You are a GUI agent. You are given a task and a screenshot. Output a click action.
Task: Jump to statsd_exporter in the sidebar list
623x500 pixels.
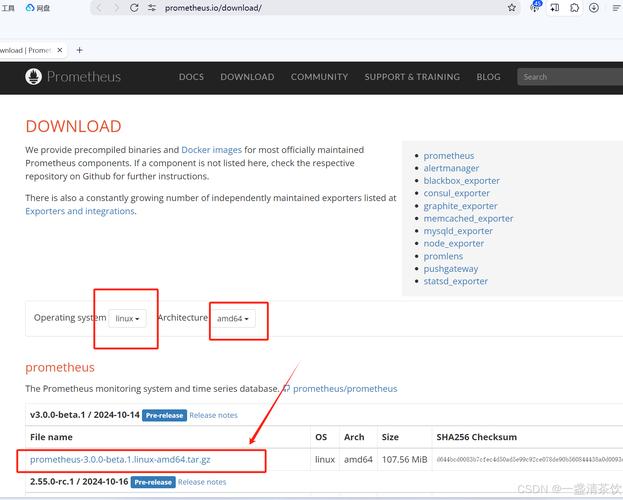pos(455,281)
